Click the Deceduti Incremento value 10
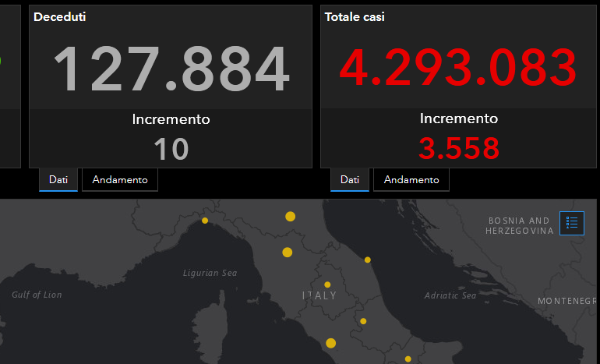Image resolution: width=600 pixels, height=364 pixels. (x=171, y=149)
